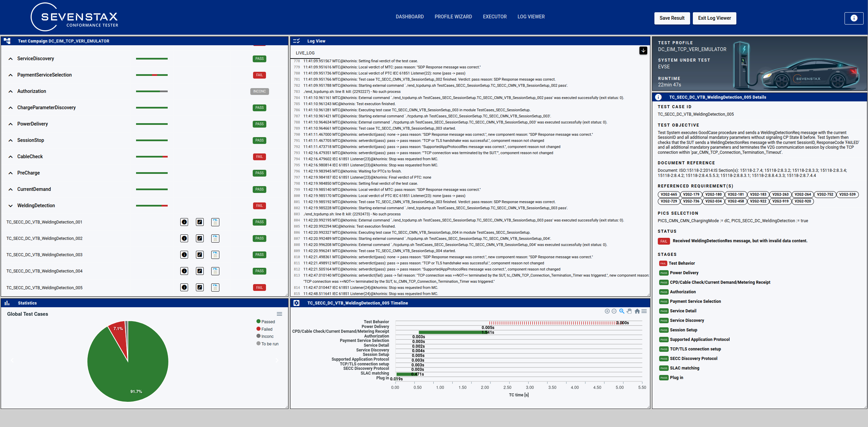
Task: Click the info button in top-right header
Action: [x=854, y=18]
